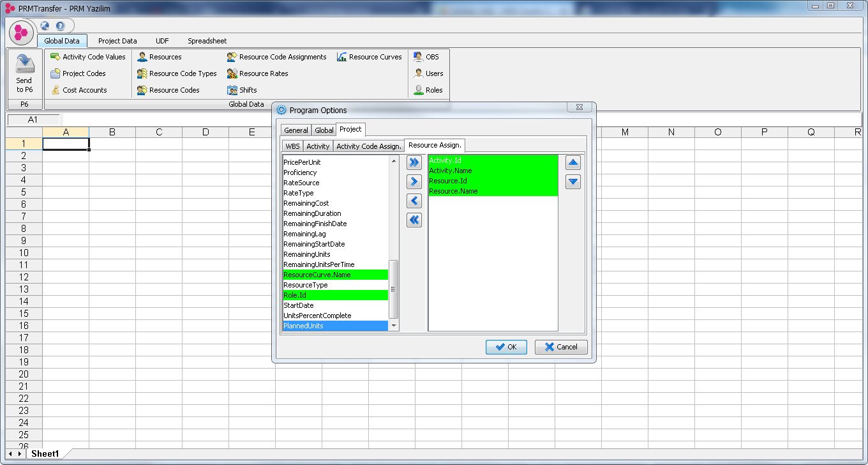The image size is (868, 465).
Task: Select the Sheet1 worksheet tab
Action: click(45, 454)
